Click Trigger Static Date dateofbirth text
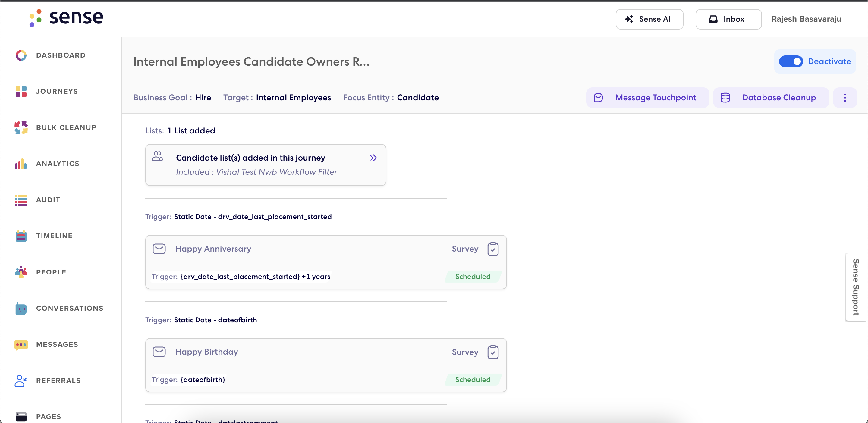This screenshot has height=423, width=868. (201, 320)
